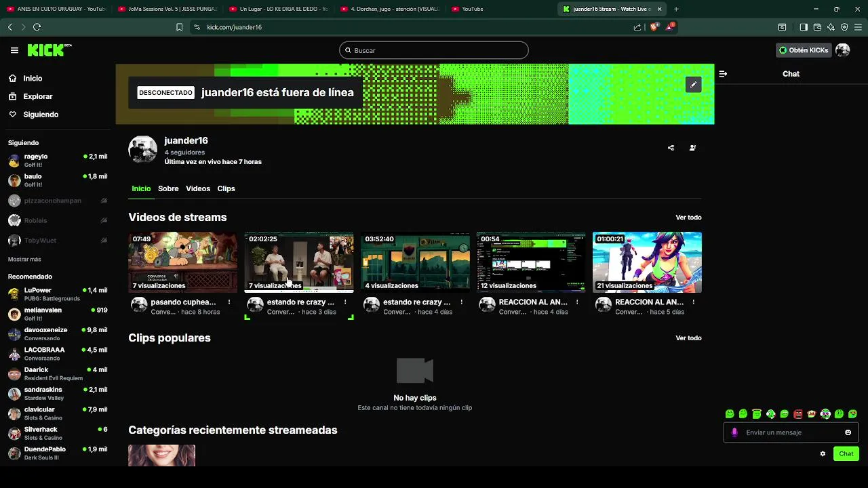Insert the heart-eyes emote at the row's end
Image resolution: width=868 pixels, height=488 pixels.
point(852,414)
